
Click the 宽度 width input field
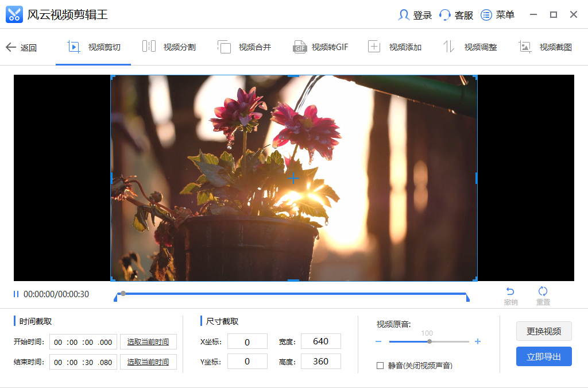pos(320,341)
